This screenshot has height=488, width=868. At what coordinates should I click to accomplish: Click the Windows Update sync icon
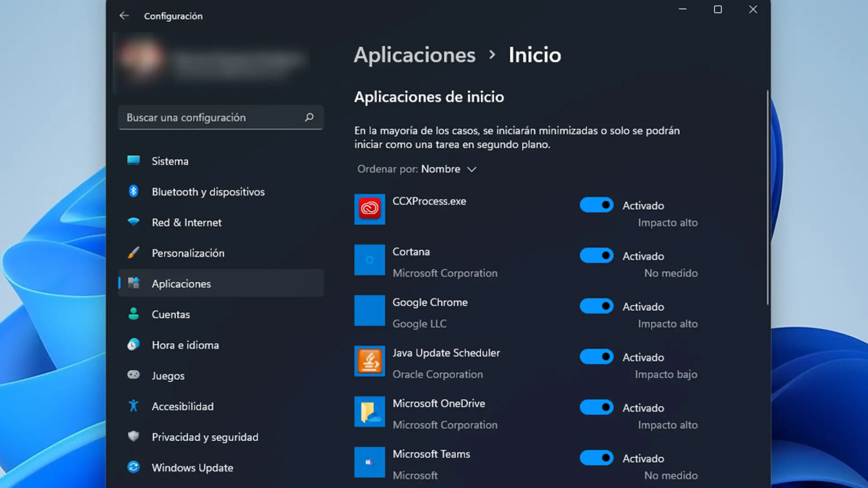click(133, 467)
